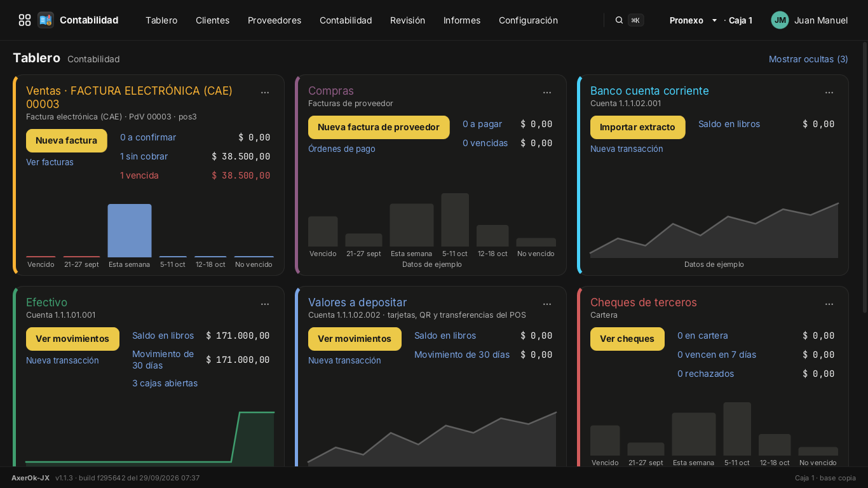
Task: Open the Ventas card three-dot menu
Action: pos(265,92)
